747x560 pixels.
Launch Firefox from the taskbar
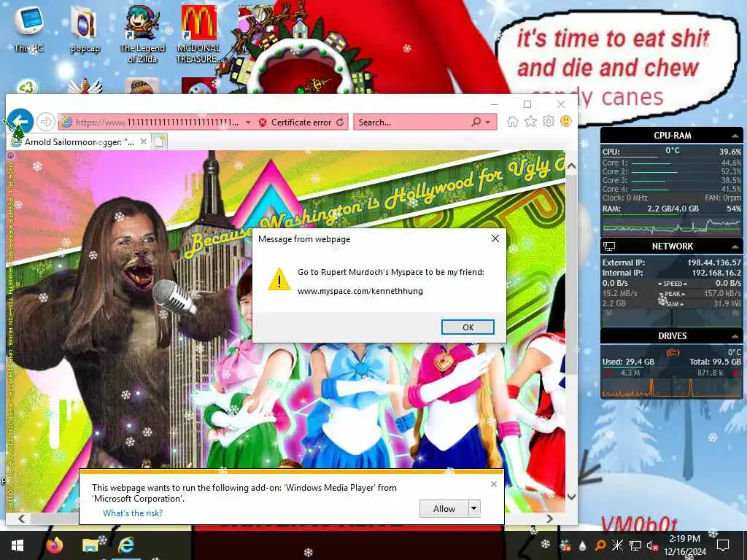(x=54, y=545)
